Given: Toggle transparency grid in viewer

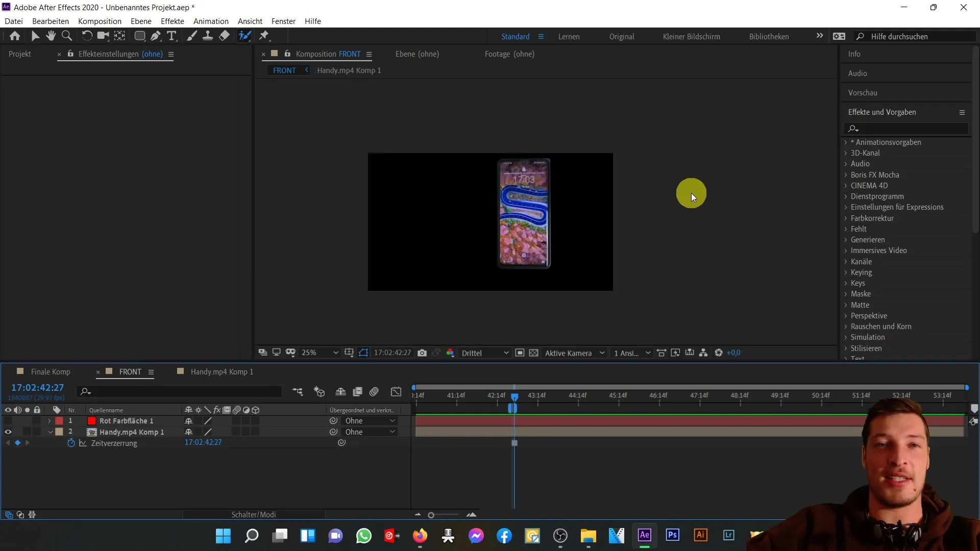Looking at the screenshot, I should click(534, 353).
